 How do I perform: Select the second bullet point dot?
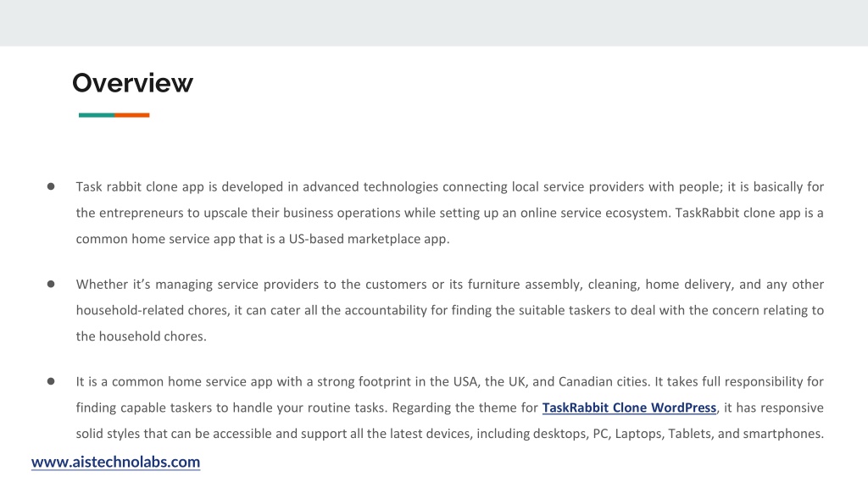(x=51, y=284)
